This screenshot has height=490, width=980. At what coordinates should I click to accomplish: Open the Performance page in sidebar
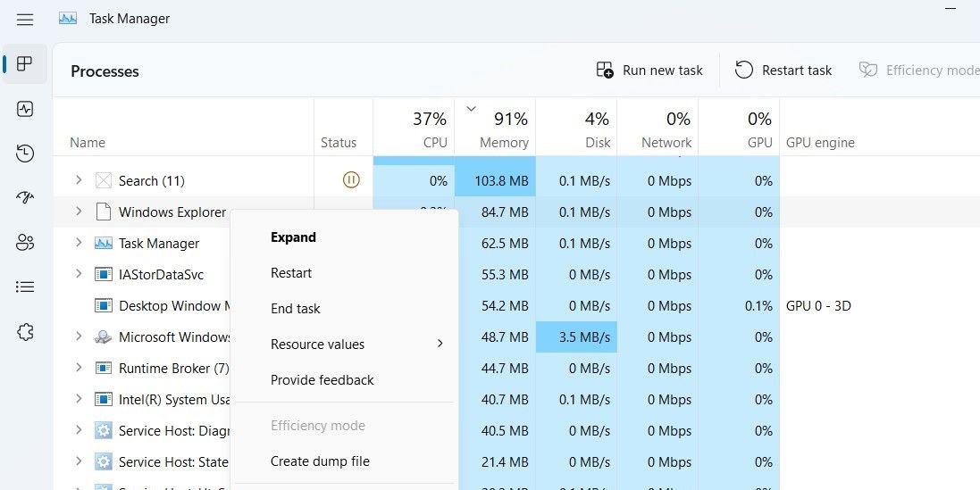(25, 109)
